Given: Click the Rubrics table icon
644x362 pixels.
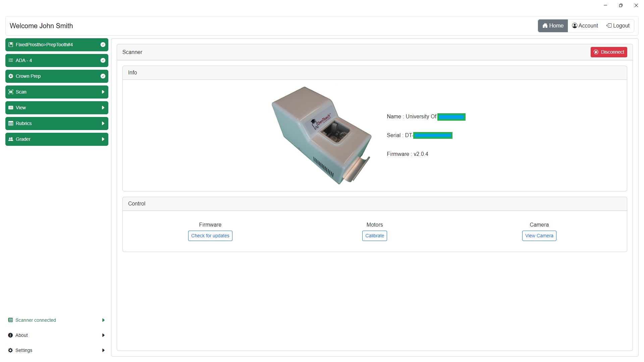Looking at the screenshot, I should (x=11, y=123).
